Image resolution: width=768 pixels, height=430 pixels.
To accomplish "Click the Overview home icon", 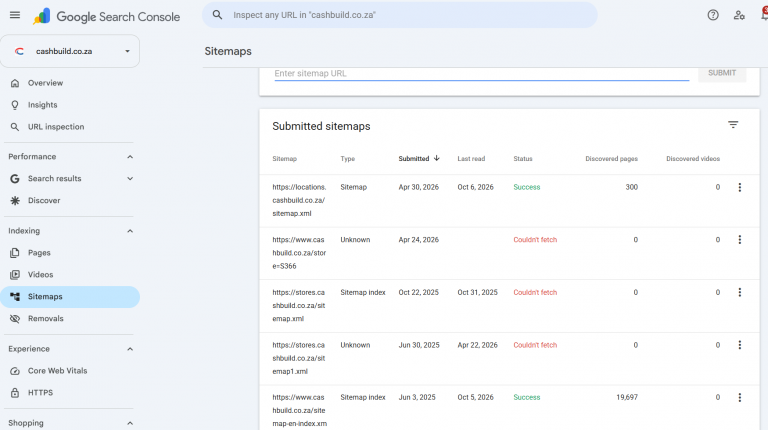I will (15, 83).
